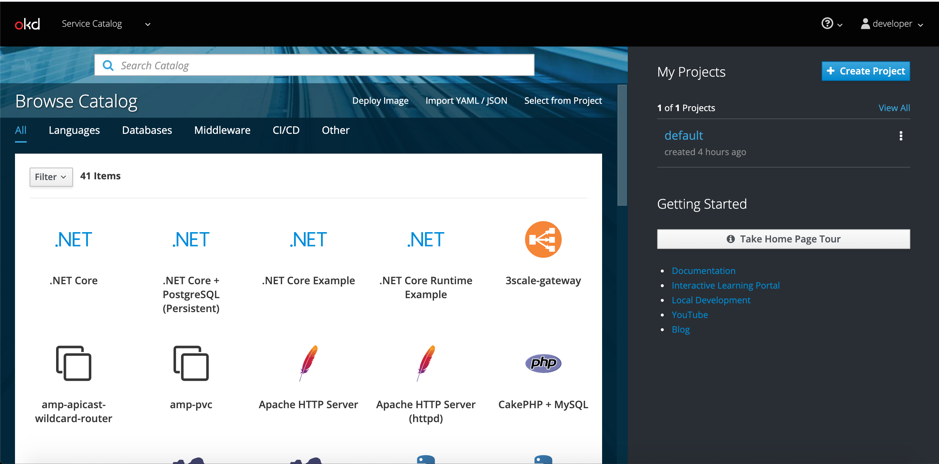939x464 pixels.
Task: Click 'created 4 hours ago' text
Action: click(x=705, y=152)
